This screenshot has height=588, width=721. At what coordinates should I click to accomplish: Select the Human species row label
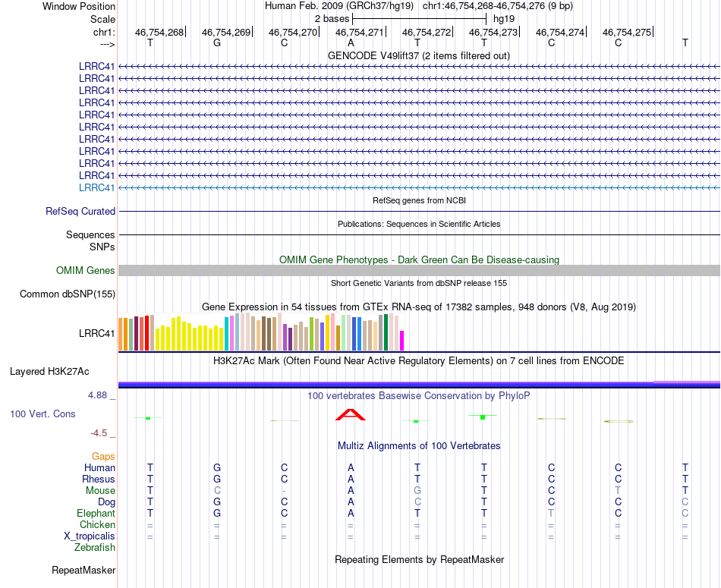99,467
